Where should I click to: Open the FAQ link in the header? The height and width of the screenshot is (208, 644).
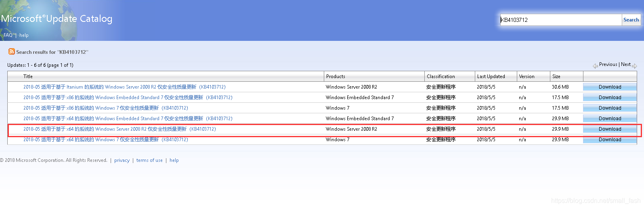coord(8,35)
